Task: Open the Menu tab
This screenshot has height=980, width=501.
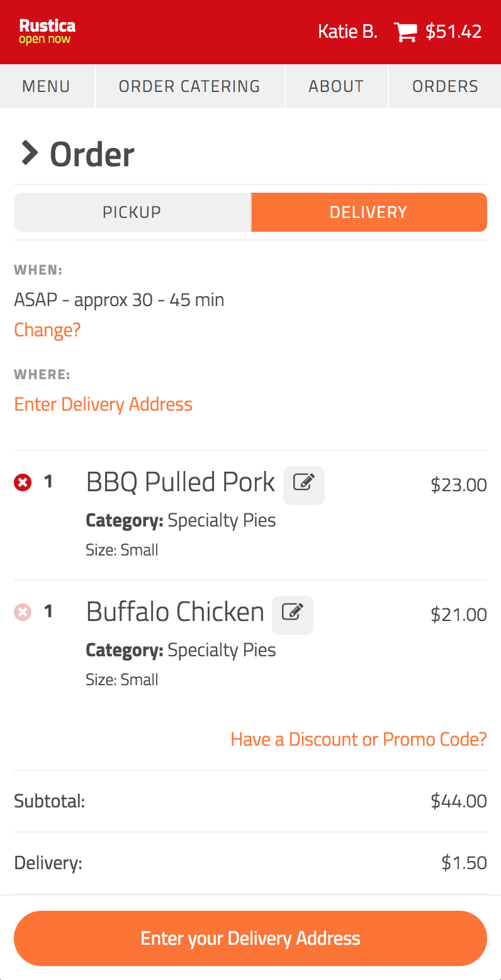Action: coord(47,86)
